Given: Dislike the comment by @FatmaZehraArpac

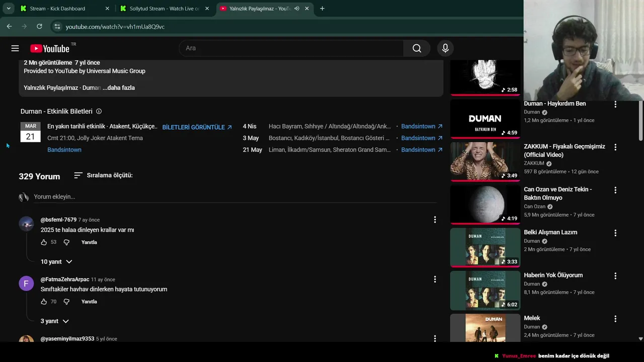Looking at the screenshot, I should tap(66, 302).
